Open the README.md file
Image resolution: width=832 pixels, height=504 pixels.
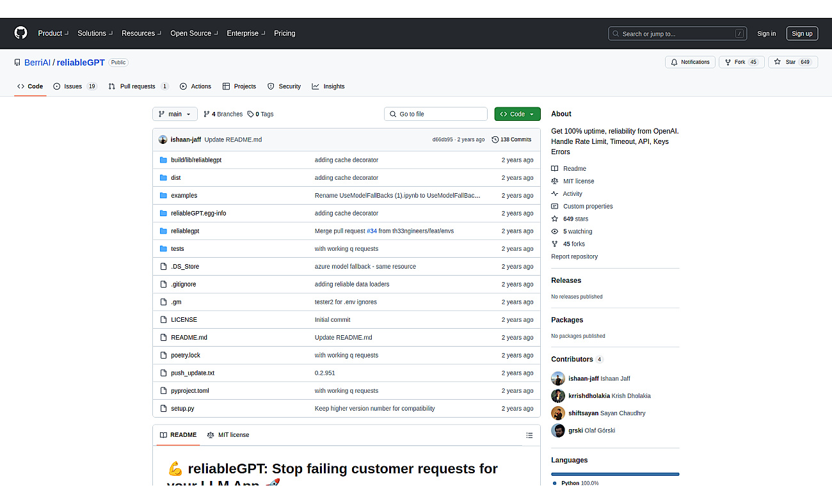[x=189, y=338]
